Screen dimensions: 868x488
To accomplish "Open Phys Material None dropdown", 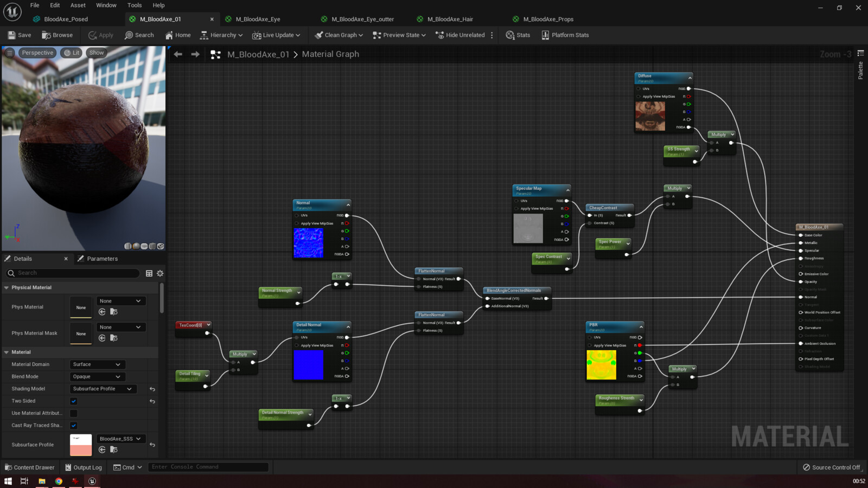I will coord(120,301).
